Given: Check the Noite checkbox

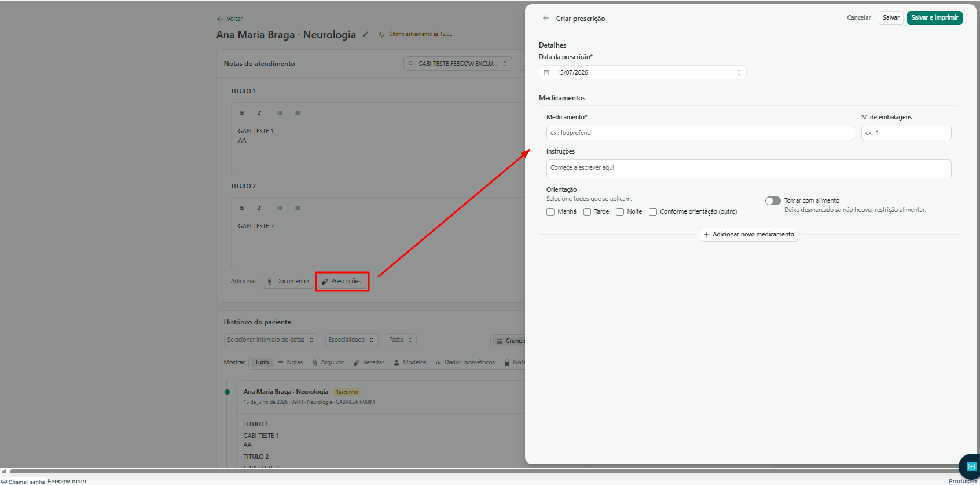Looking at the screenshot, I should click(620, 211).
